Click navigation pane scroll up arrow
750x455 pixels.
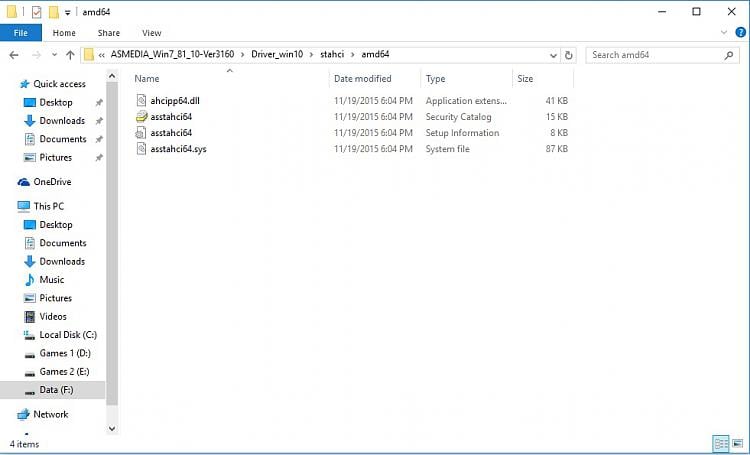[112, 76]
